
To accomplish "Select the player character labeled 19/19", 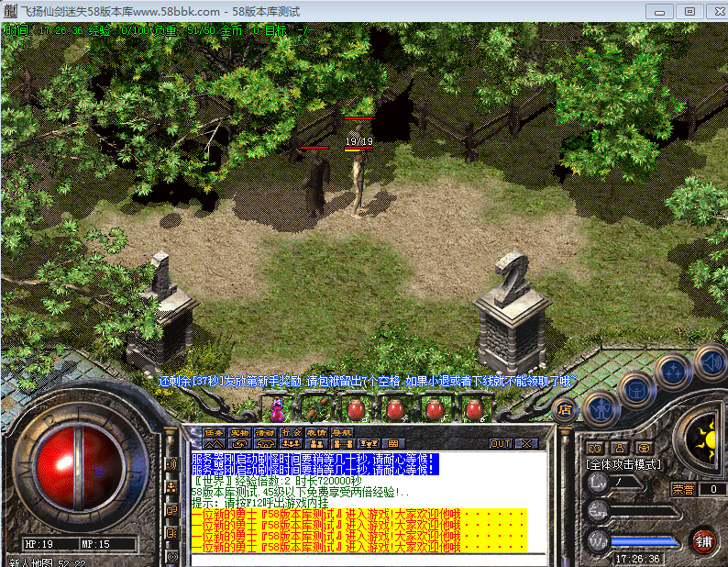I will (x=358, y=185).
